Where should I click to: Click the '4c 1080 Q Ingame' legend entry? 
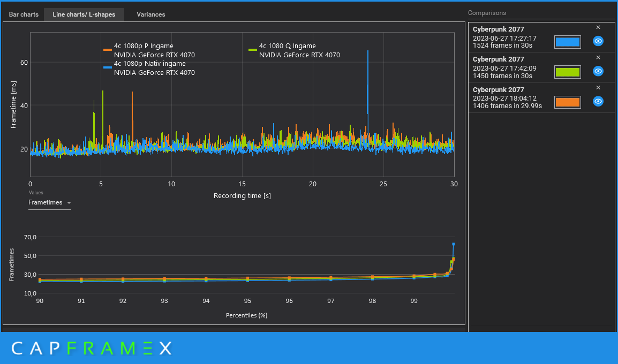(x=294, y=50)
